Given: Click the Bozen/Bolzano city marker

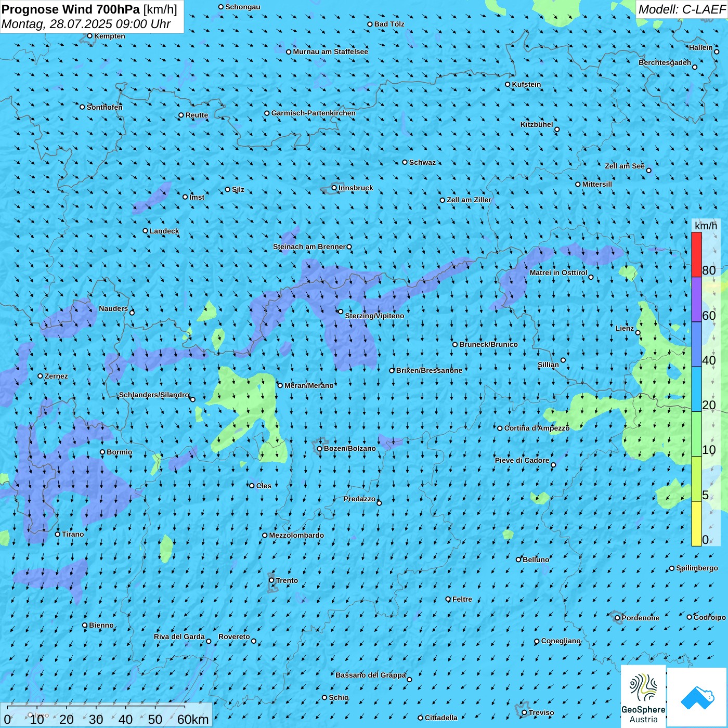Looking at the screenshot, I should pos(319,449).
